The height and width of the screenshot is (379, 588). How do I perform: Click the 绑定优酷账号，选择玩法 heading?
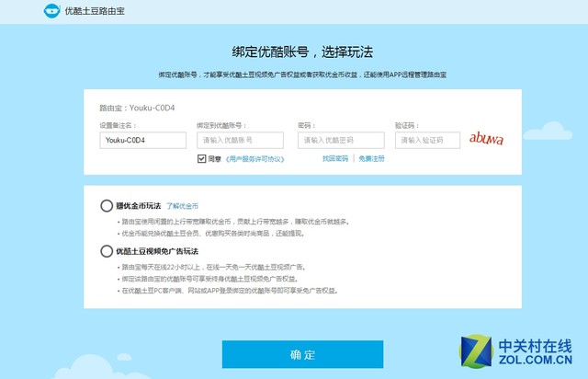tap(302, 52)
